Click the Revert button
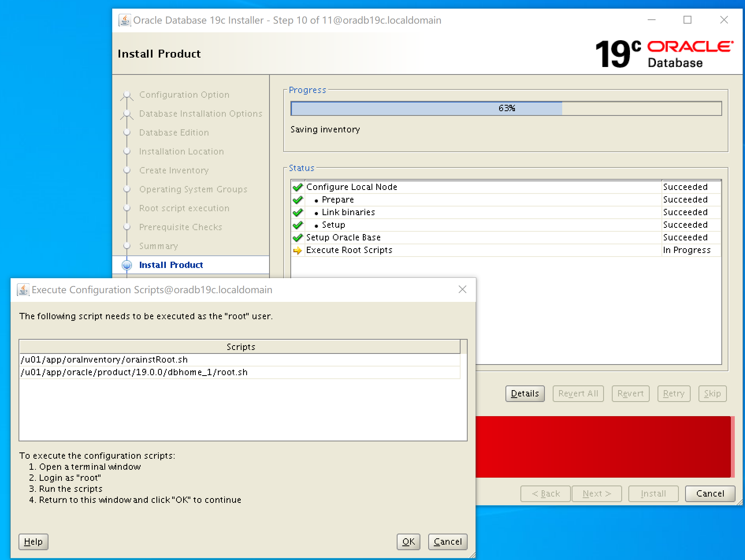Screen dimensions: 745x560 (x=631, y=394)
